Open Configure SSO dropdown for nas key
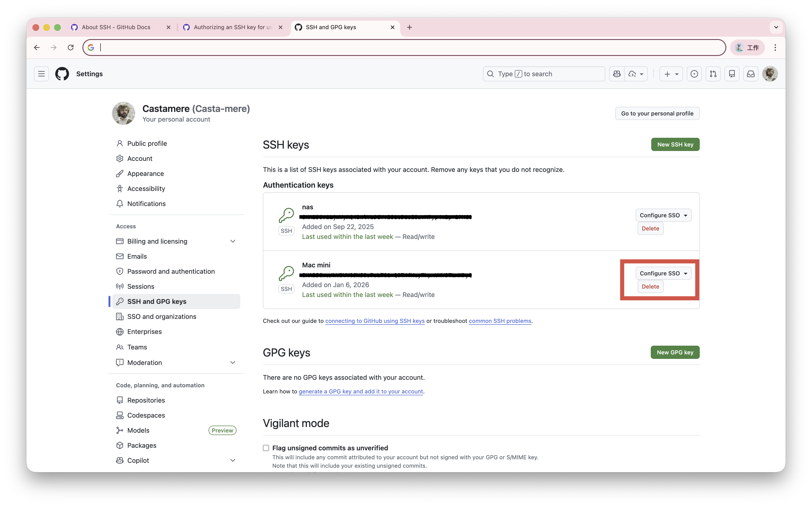The height and width of the screenshot is (507, 812). click(x=663, y=215)
